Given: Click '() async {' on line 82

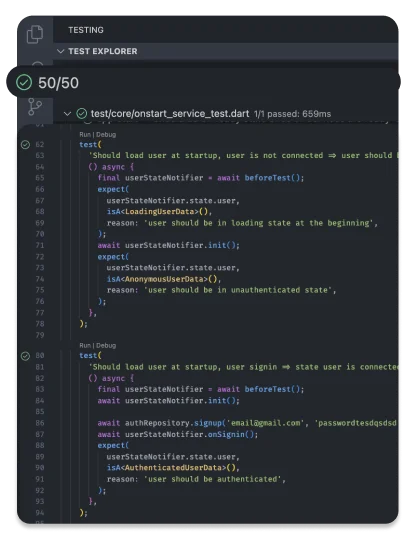Looking at the screenshot, I should tap(111, 378).
